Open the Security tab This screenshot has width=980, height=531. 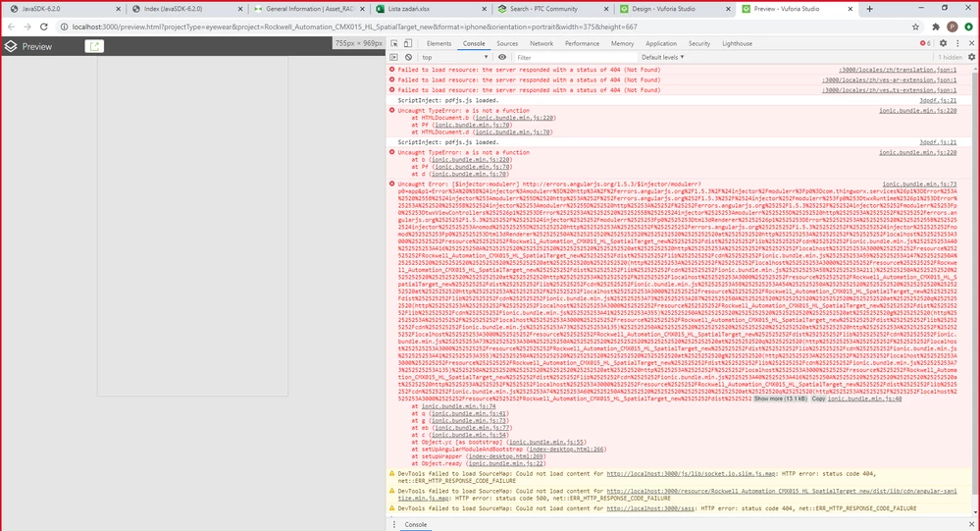698,43
